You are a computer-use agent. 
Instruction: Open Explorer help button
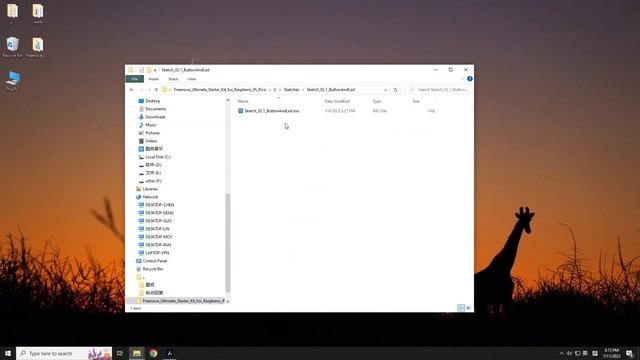point(470,78)
